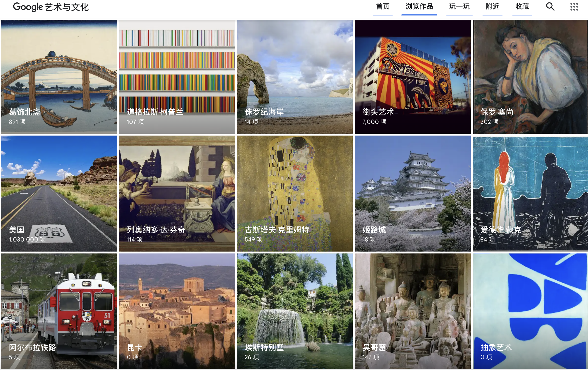Open the 葛饰北斋 collection tile
The width and height of the screenshot is (588, 370).
[59, 77]
